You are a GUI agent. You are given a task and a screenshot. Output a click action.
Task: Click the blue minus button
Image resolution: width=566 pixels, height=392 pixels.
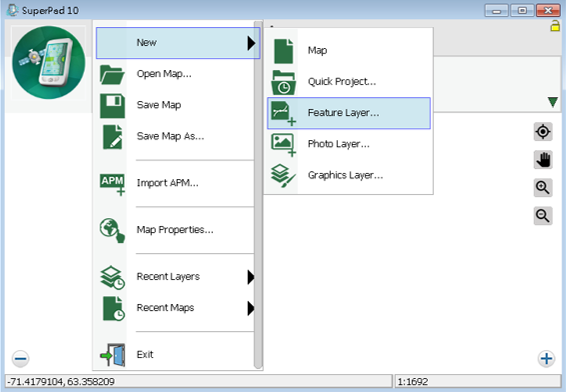point(21,358)
